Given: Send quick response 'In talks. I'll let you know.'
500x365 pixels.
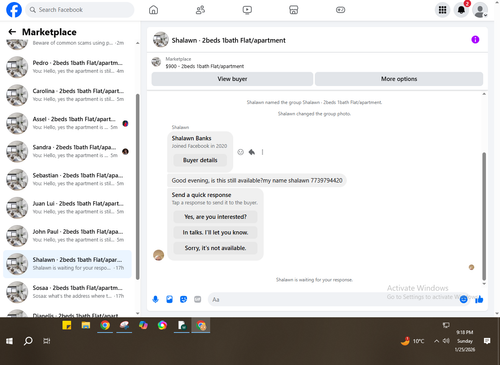Looking at the screenshot, I should point(215,232).
